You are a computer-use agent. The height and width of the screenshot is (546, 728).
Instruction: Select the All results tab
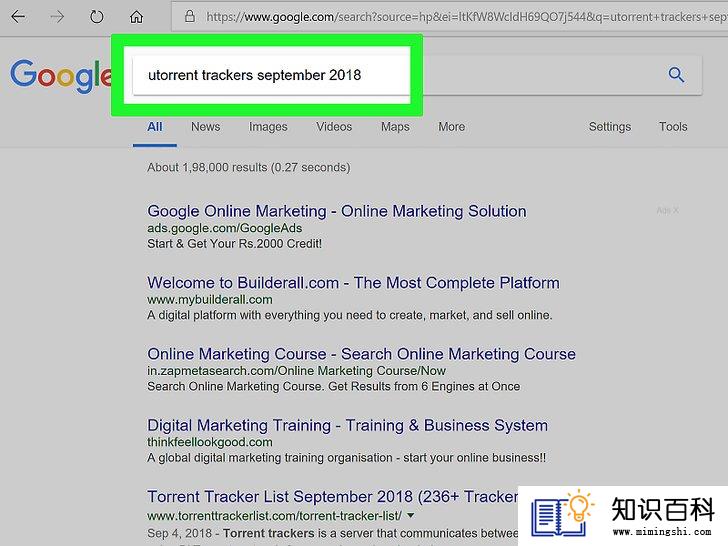[x=155, y=127]
